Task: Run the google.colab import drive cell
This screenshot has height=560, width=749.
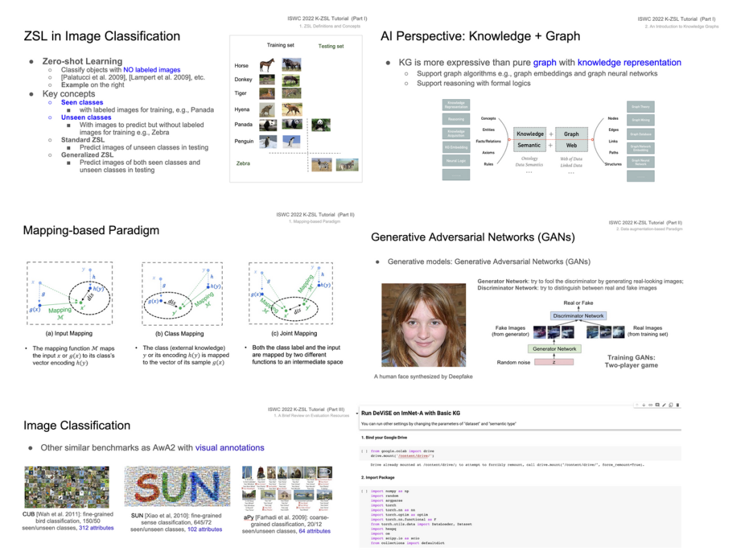Action: pyautogui.click(x=365, y=451)
